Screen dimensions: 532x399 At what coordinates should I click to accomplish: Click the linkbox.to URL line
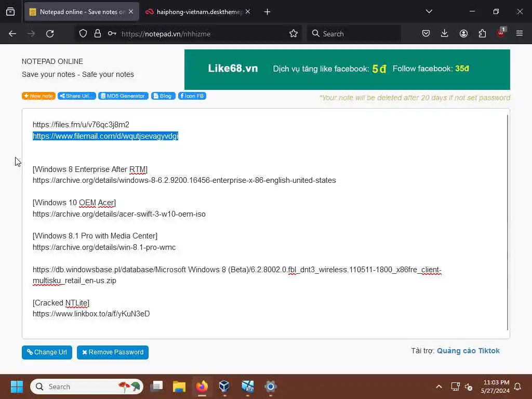coord(91,314)
